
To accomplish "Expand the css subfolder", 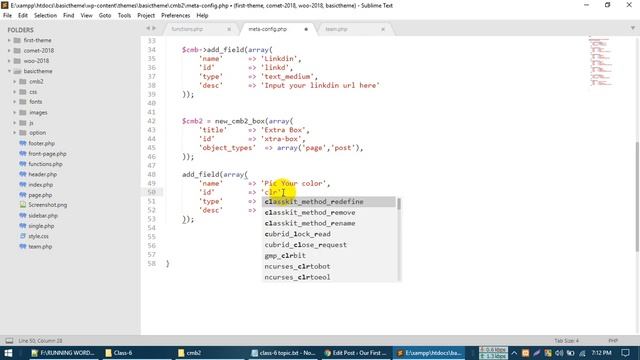I will [x=15, y=92].
